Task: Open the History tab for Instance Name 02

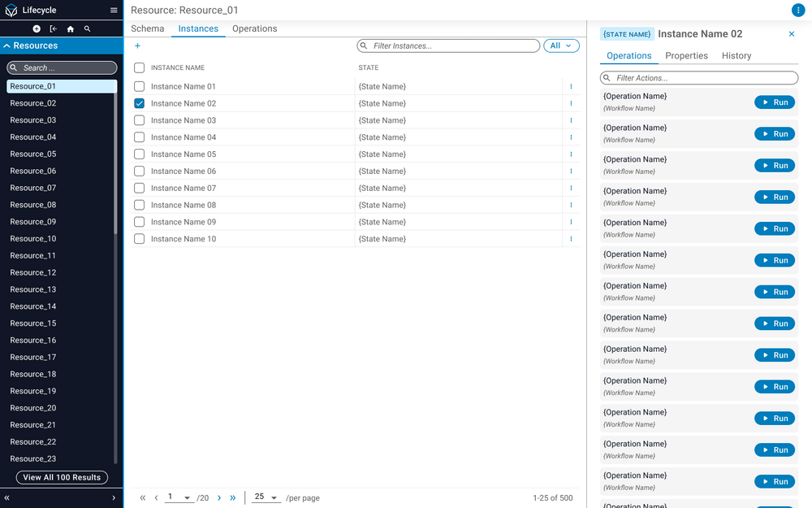Action: (x=736, y=55)
